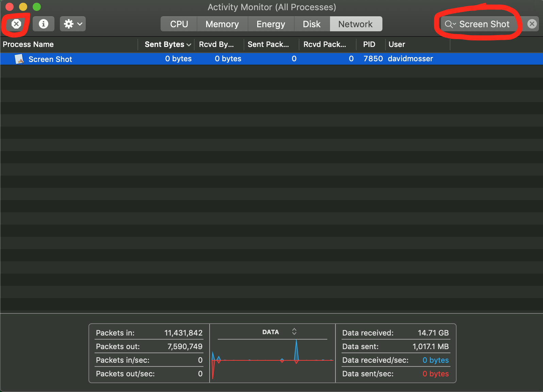
Task: Click the Data received value 14.71 GB
Action: [433, 333]
